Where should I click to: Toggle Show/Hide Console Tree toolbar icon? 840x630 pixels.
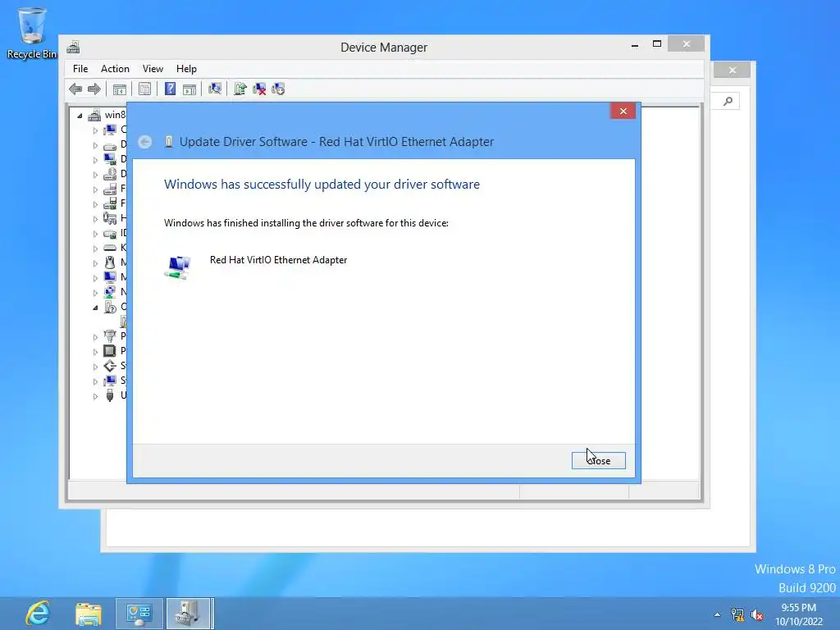[120, 89]
